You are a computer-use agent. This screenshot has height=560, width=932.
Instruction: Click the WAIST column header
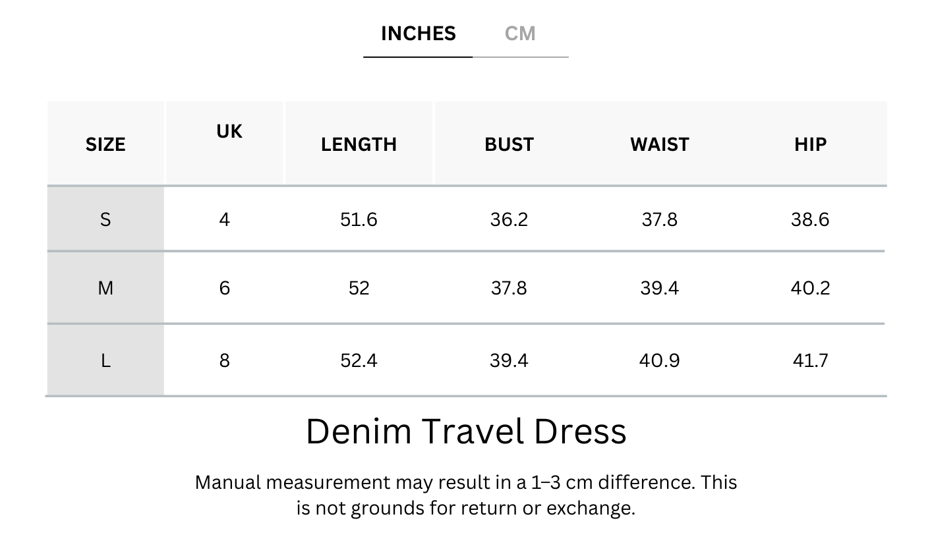[x=659, y=144]
